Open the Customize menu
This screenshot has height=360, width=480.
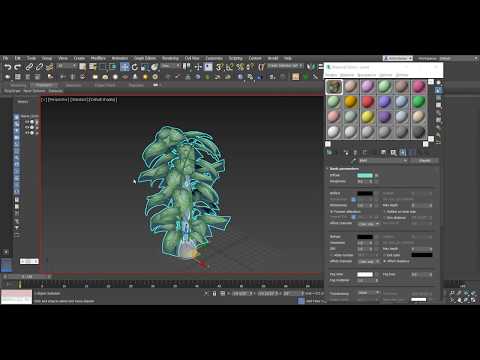pos(214,58)
